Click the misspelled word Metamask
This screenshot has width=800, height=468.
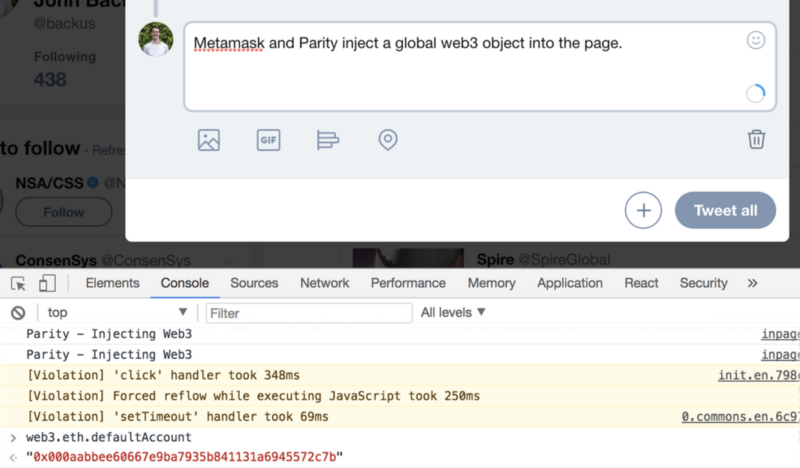coord(229,43)
